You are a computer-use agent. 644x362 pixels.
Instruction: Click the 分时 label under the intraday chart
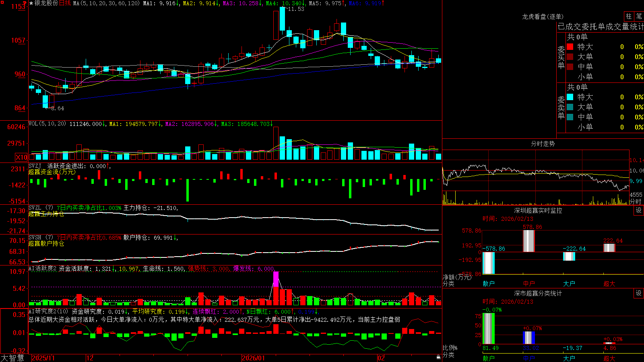tap(636, 202)
